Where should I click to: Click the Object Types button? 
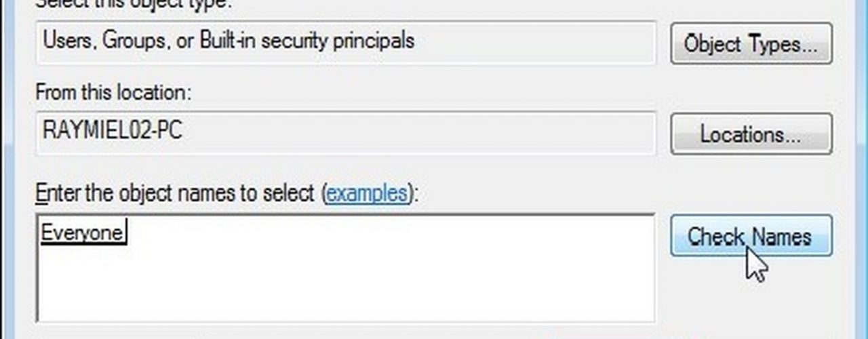click(x=751, y=43)
